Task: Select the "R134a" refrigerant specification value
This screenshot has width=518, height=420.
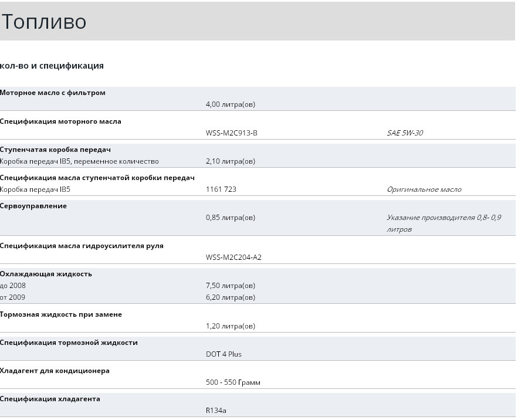Action: coord(216,411)
